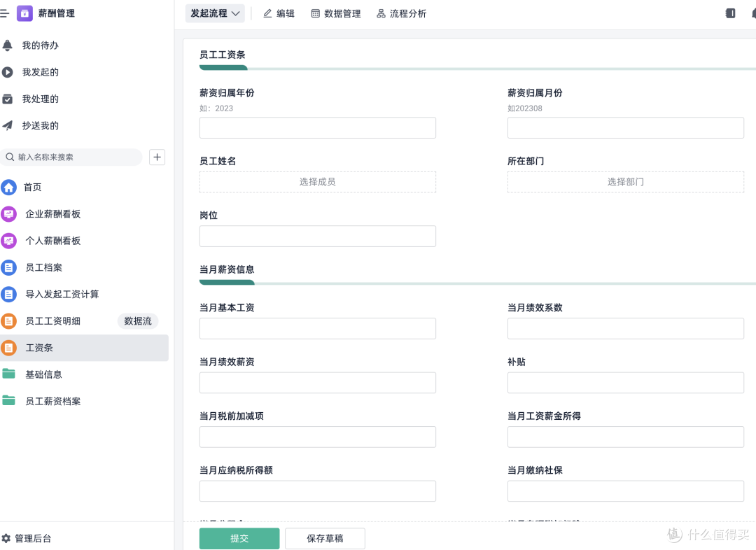Go to 我处理的
756x550 pixels.
pos(41,99)
